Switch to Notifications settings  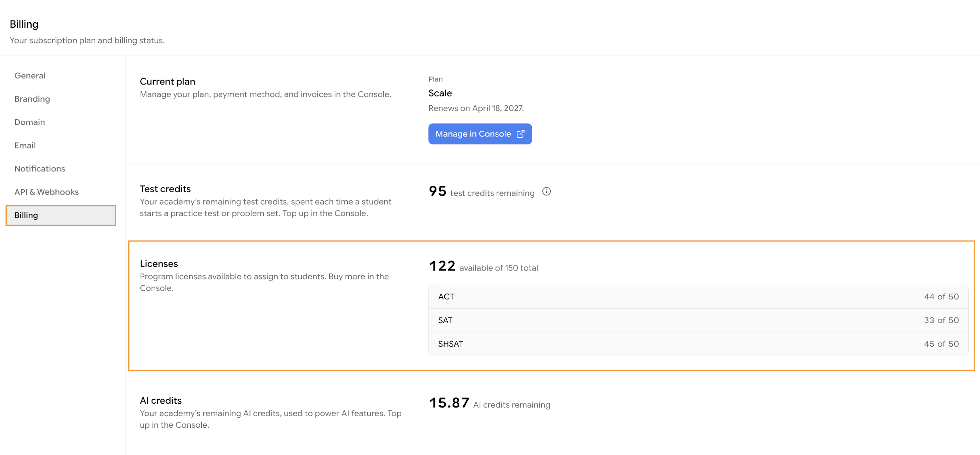61,169
